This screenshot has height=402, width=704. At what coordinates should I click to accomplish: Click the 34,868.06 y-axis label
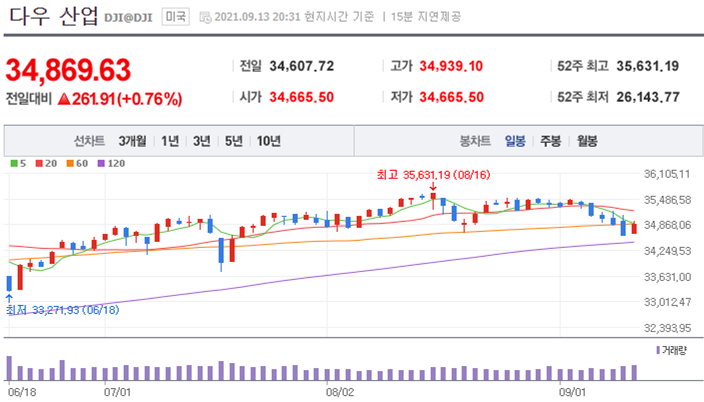pos(667,225)
